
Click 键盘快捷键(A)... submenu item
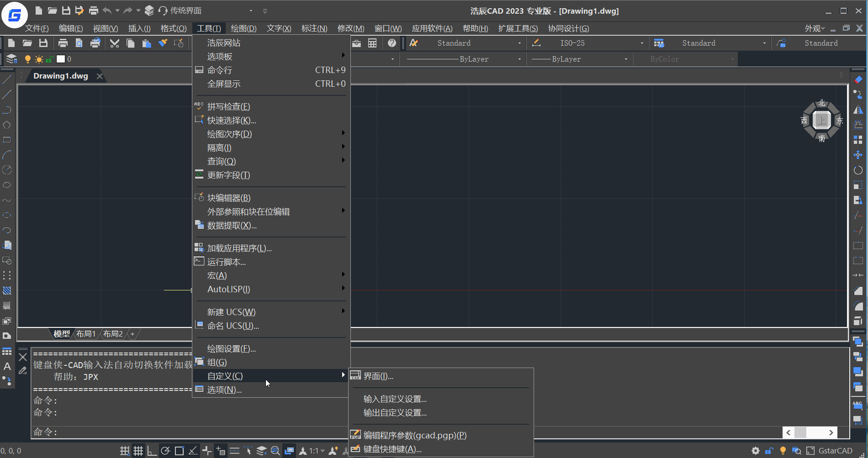(441, 449)
